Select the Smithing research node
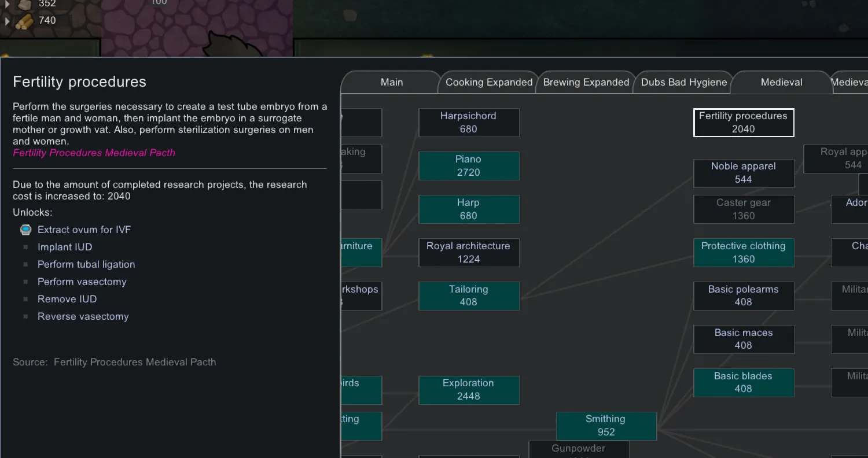Screen dimensions: 868x458 pyautogui.click(x=605, y=426)
